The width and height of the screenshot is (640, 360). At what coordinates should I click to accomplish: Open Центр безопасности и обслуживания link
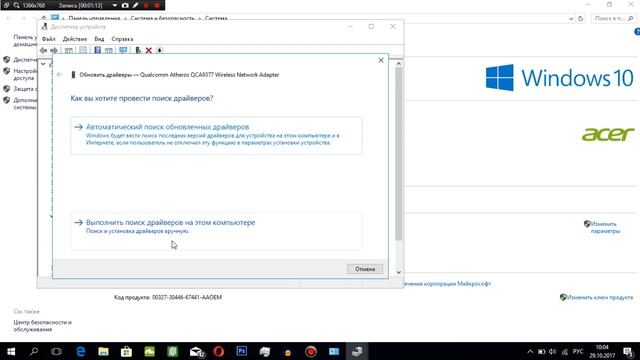pyautogui.click(x=42, y=326)
